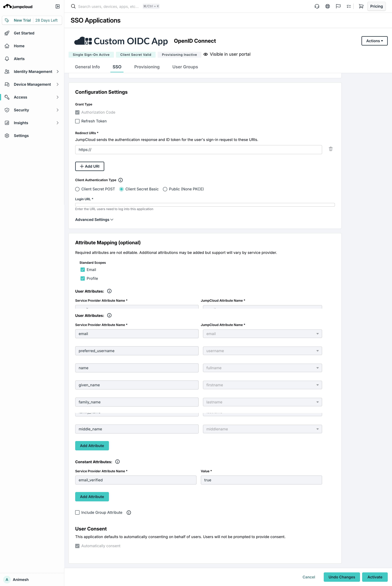
Task: Click the Animesh user avatar
Action: [7, 579]
